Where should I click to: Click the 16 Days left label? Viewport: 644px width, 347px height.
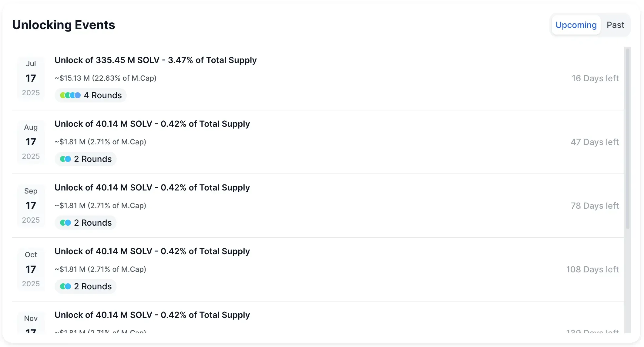[x=595, y=78]
